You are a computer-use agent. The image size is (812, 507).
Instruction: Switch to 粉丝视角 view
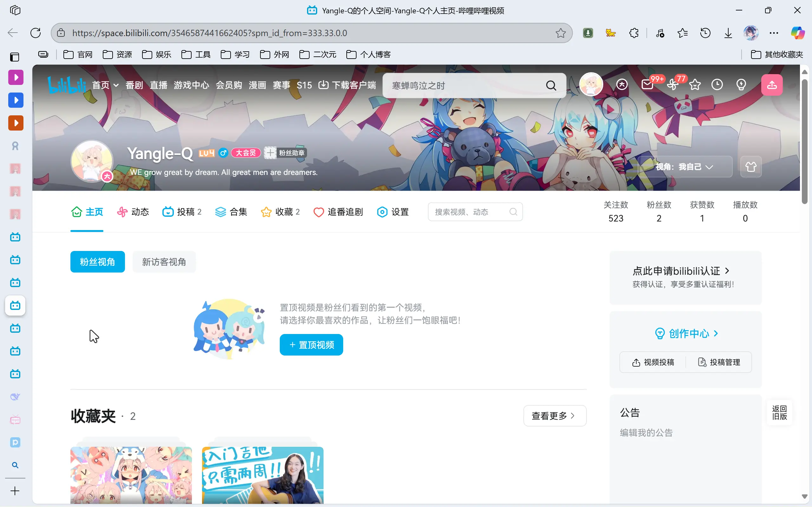tap(97, 262)
